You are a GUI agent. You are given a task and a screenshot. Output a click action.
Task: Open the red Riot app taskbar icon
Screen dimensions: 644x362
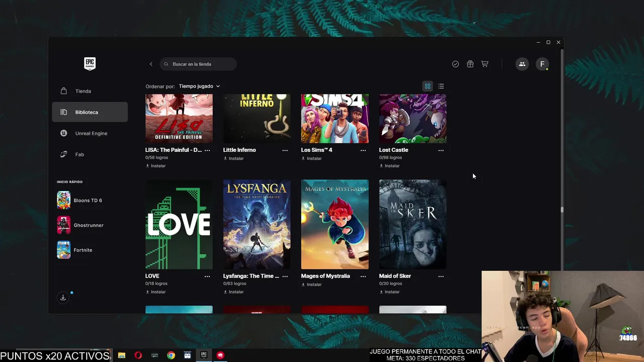click(220, 355)
